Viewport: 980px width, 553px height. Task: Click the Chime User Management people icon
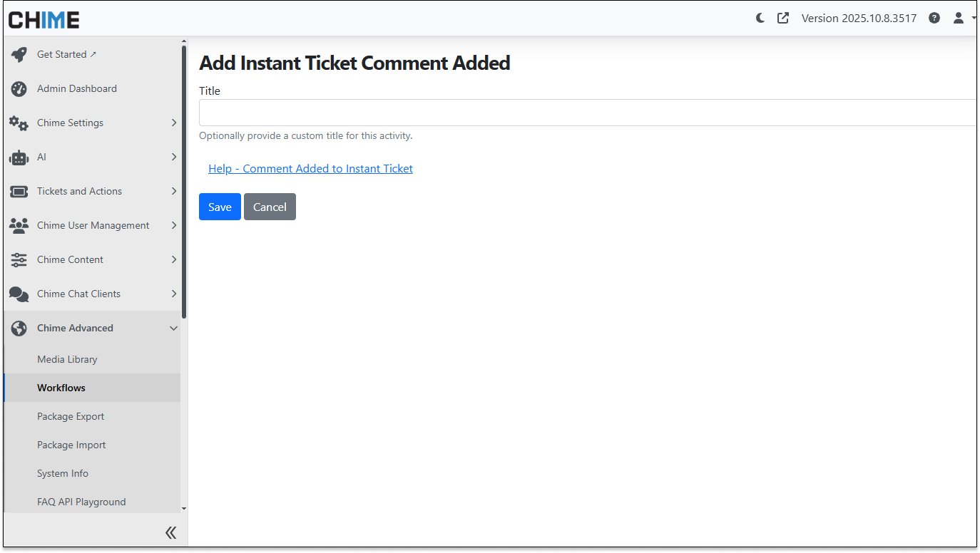coord(19,226)
